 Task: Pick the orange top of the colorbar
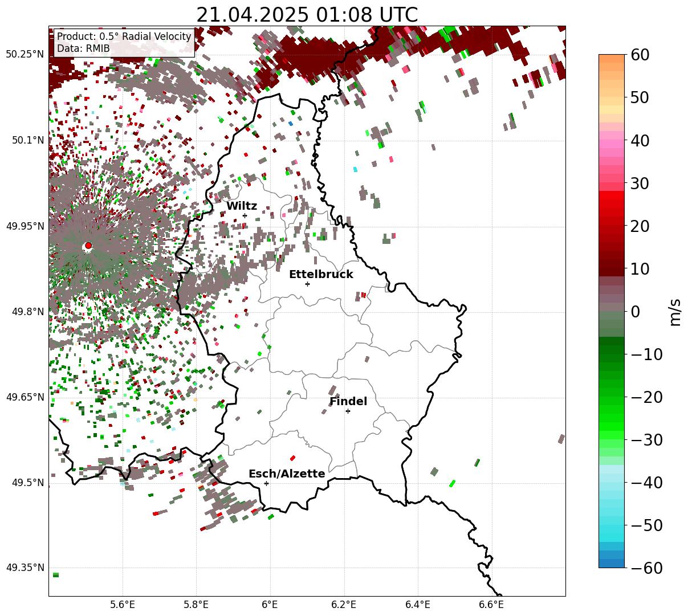[x=611, y=60]
